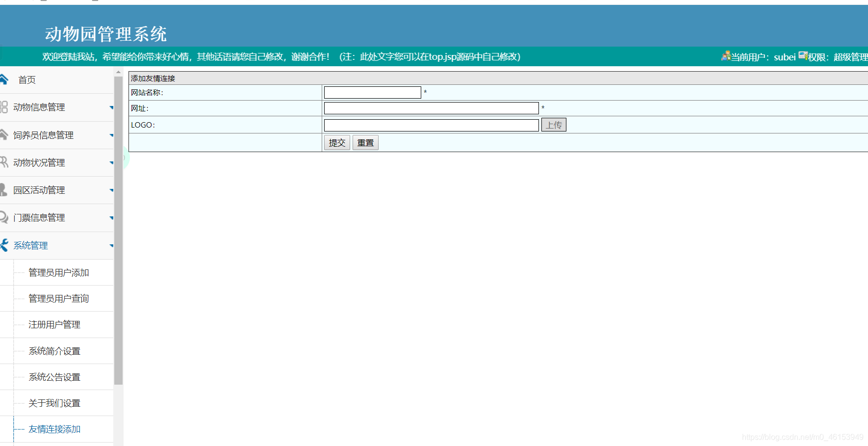This screenshot has height=446, width=868.
Task: Collapse the 系统管理 arrow
Action: point(111,246)
